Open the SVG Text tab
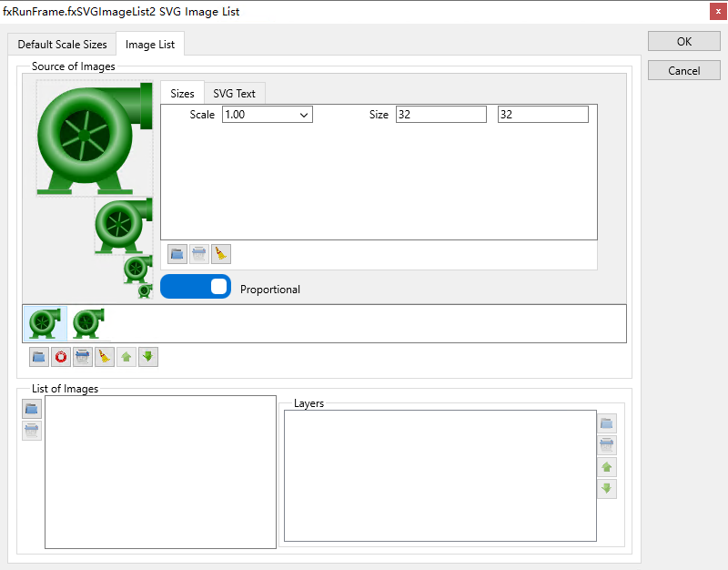Viewport: 728px width, 570px height. [x=235, y=94]
